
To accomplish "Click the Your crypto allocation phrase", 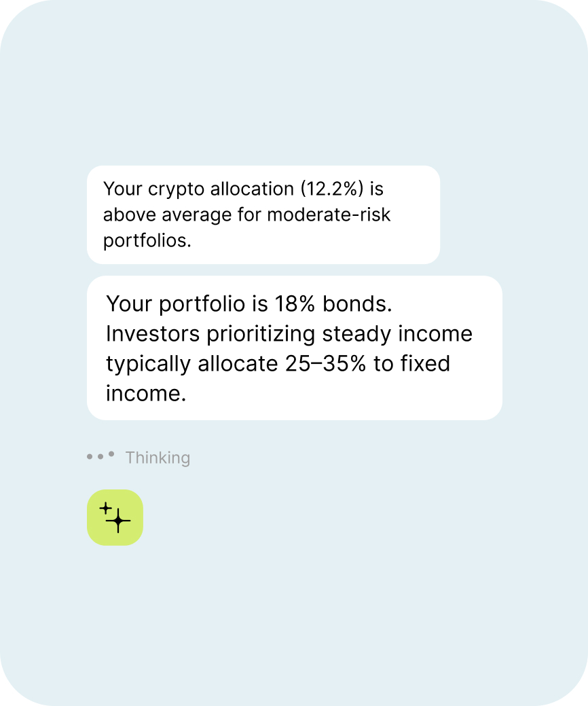I will [198, 189].
